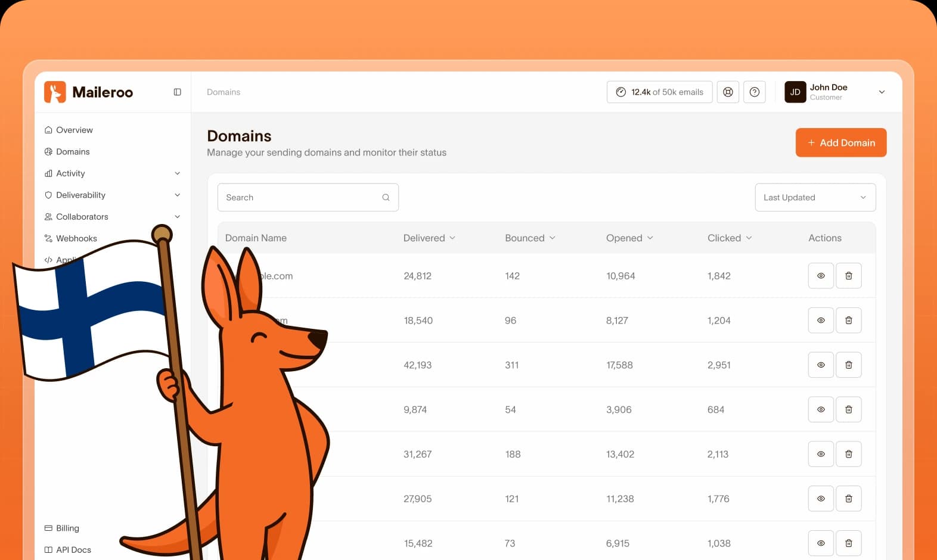
Task: Expand the Collaborators sidebar section
Action: pos(112,217)
